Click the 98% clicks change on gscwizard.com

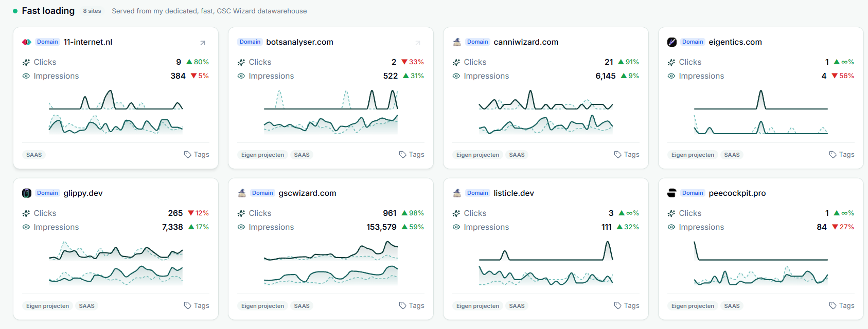coord(413,213)
